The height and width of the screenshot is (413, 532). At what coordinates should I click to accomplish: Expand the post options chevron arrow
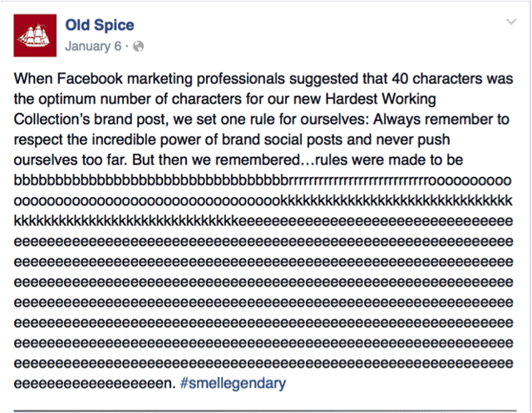tap(511, 22)
